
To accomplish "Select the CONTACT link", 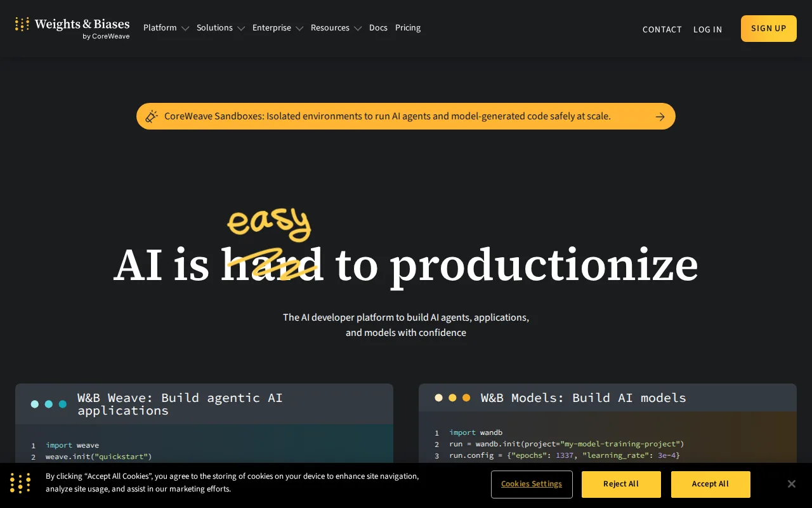I will 662,29.
